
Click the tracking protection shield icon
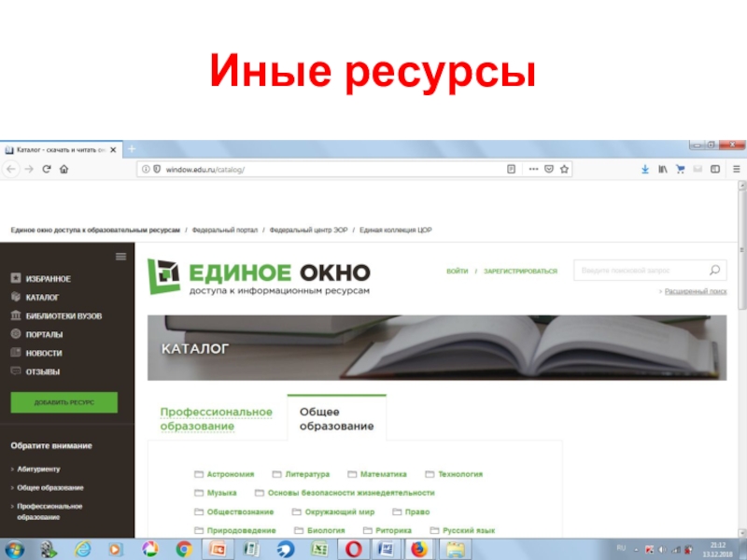click(157, 169)
